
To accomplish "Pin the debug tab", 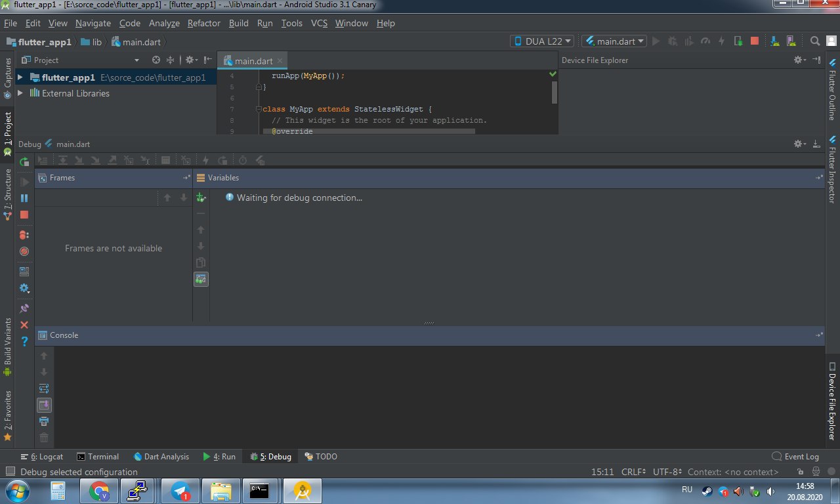I will pyautogui.click(x=24, y=308).
